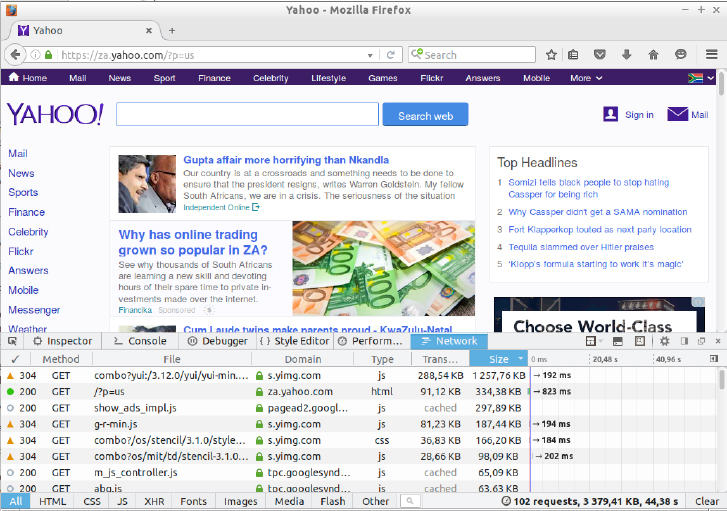Click the search engine magnifier icon
The height and width of the screenshot is (511, 727).
coord(417,54)
